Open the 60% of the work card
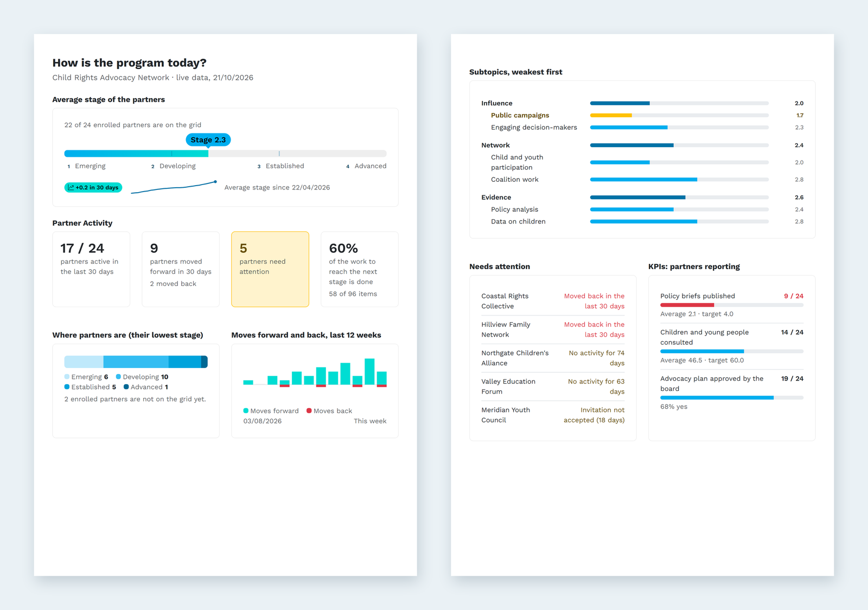Screen dimensions: 868x610 click(360, 269)
